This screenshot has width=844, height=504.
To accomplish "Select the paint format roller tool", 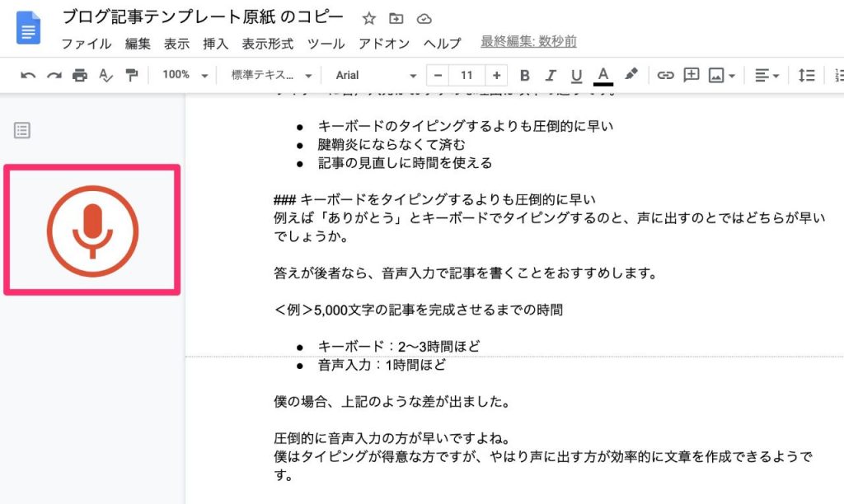I will click(x=130, y=76).
